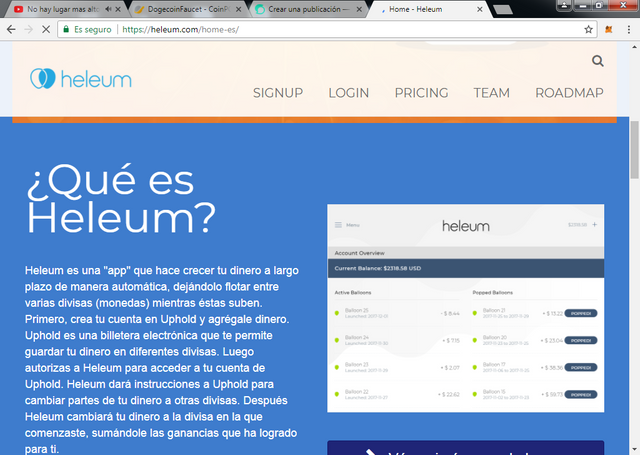
Task: Open PRICING in navigation
Action: pyautogui.click(x=421, y=93)
